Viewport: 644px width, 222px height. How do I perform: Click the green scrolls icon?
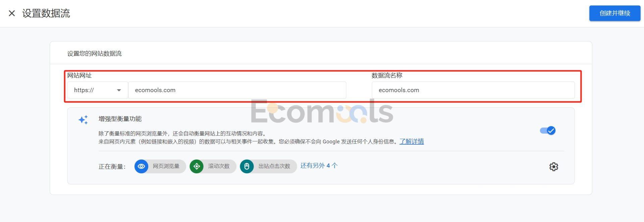pos(197,166)
